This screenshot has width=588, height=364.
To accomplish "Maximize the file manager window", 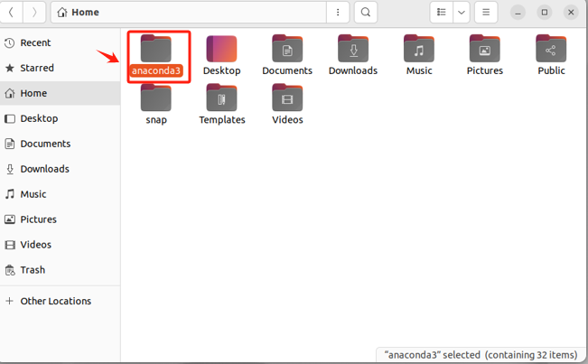I will [545, 13].
